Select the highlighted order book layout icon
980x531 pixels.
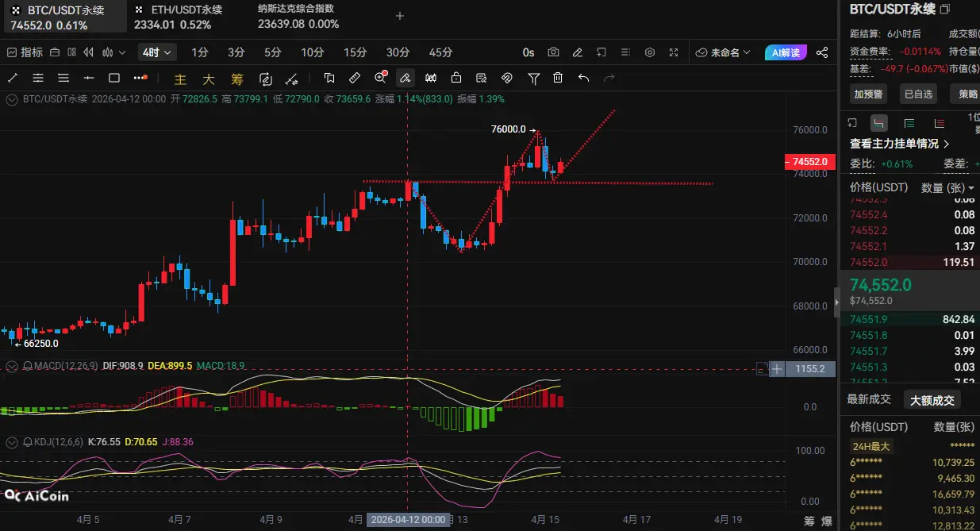(x=878, y=123)
